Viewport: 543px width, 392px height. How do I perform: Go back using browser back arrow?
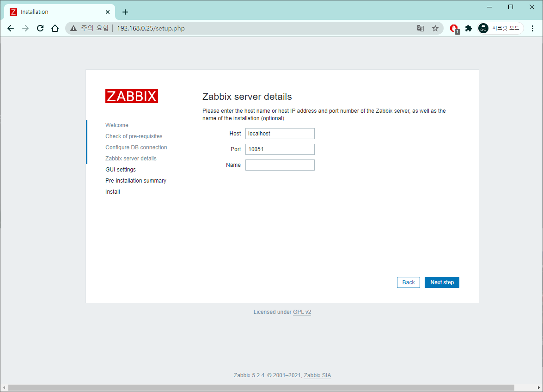(x=11, y=28)
